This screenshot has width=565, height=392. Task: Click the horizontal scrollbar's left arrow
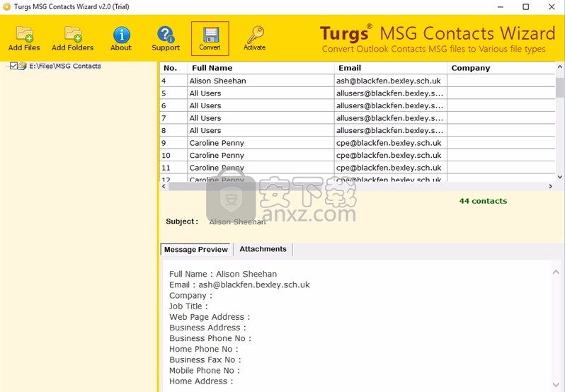pyautogui.click(x=164, y=187)
